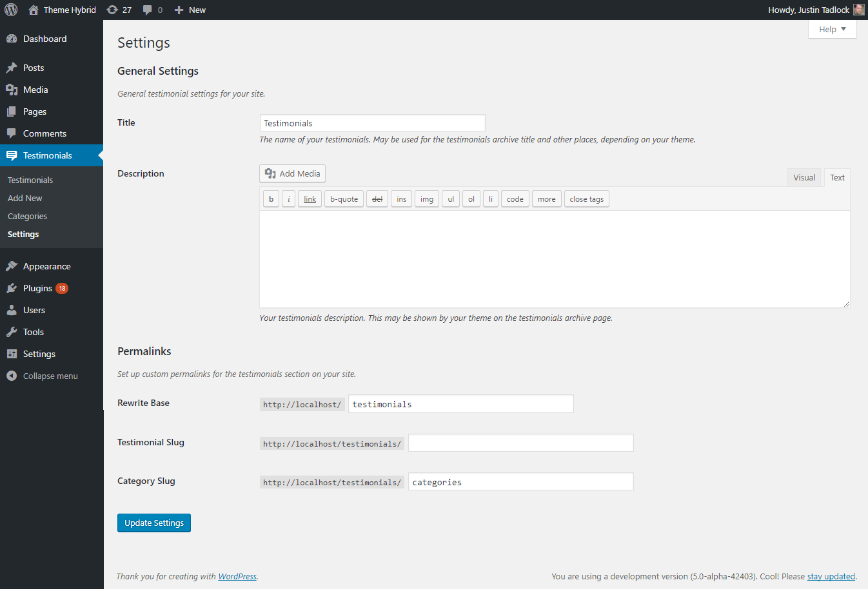Viewport: 868px width, 589px height.
Task: Open Testimonials Settings submenu item
Action: click(23, 234)
